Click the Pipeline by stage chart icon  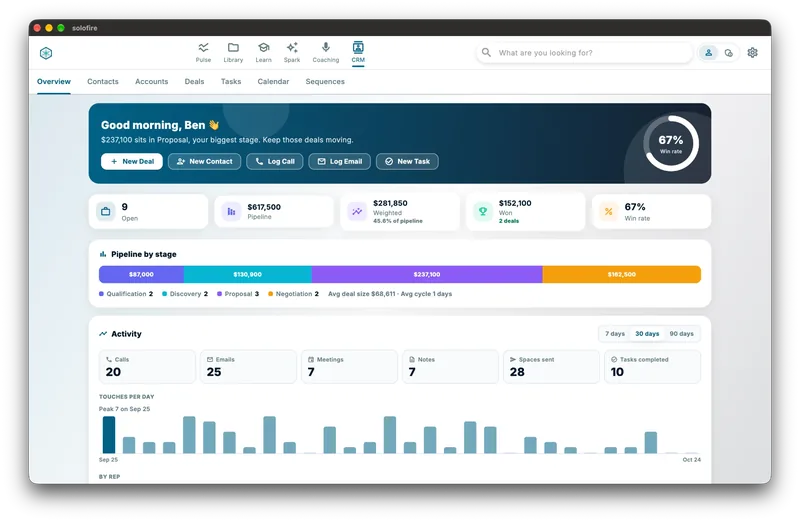103,254
